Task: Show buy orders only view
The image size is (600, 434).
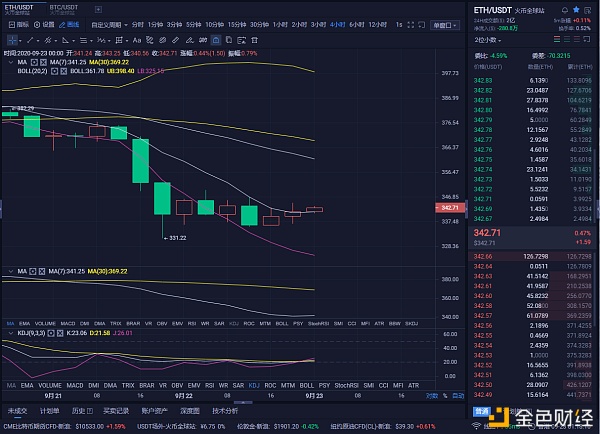Action: click(x=567, y=39)
